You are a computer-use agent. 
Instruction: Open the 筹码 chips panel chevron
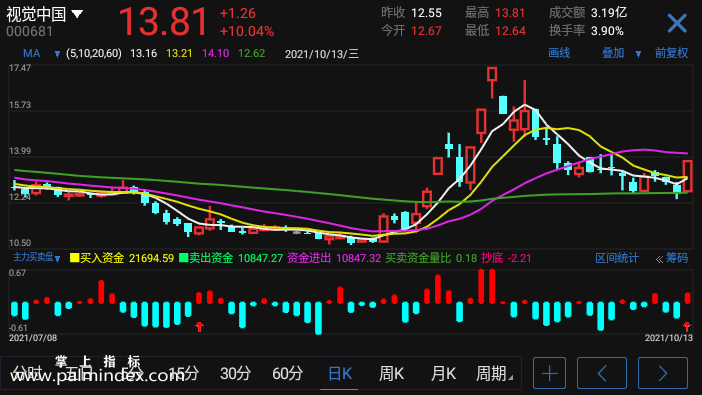click(659, 259)
